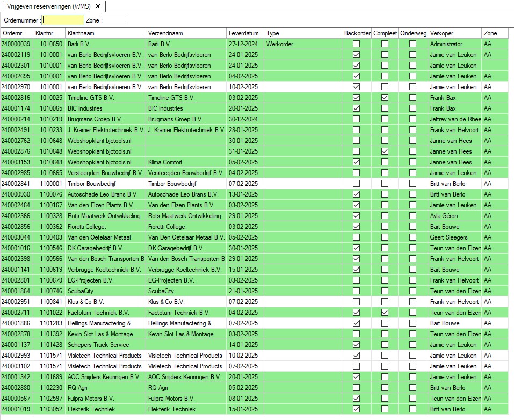Image resolution: width=514 pixels, height=420 pixels.
Task: Toggle Backorder checkbox for order 240000214
Action: click(356, 119)
